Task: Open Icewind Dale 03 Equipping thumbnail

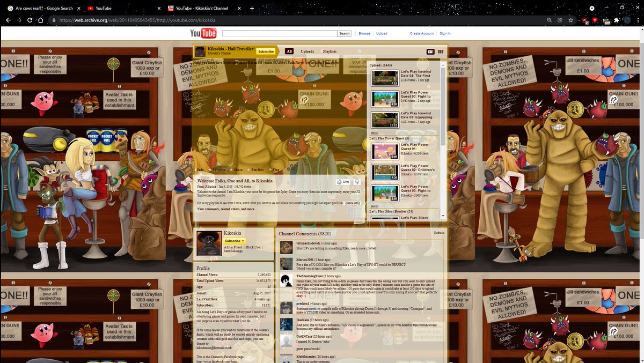Action: 385,120
